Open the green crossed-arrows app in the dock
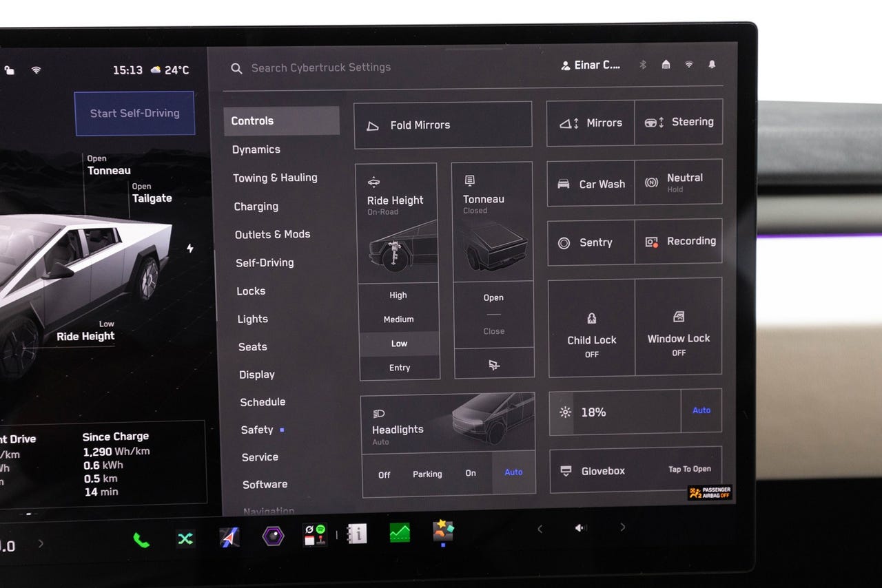The width and height of the screenshot is (882, 588). tap(185, 538)
